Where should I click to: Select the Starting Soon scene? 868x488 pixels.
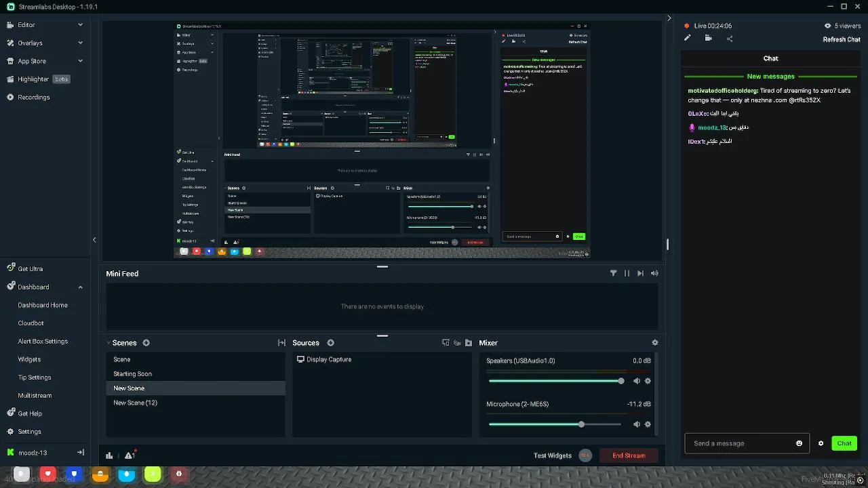195,374
